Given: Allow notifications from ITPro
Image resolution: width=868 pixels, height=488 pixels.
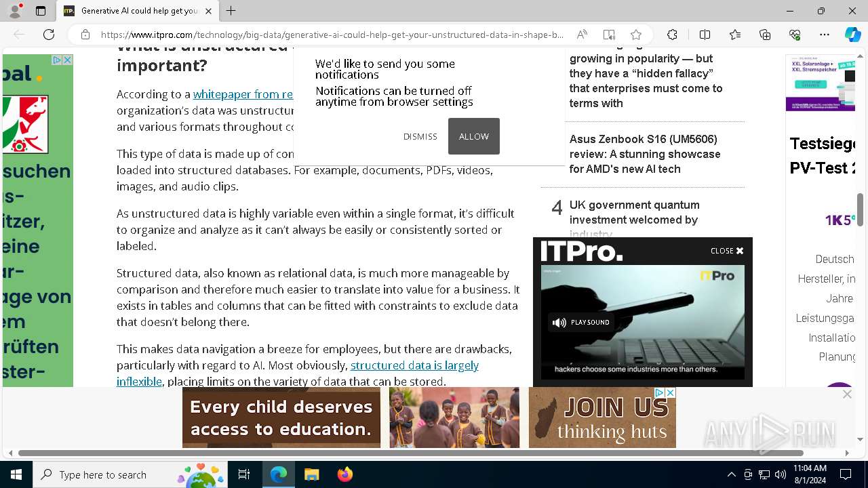Looking at the screenshot, I should coord(474,136).
